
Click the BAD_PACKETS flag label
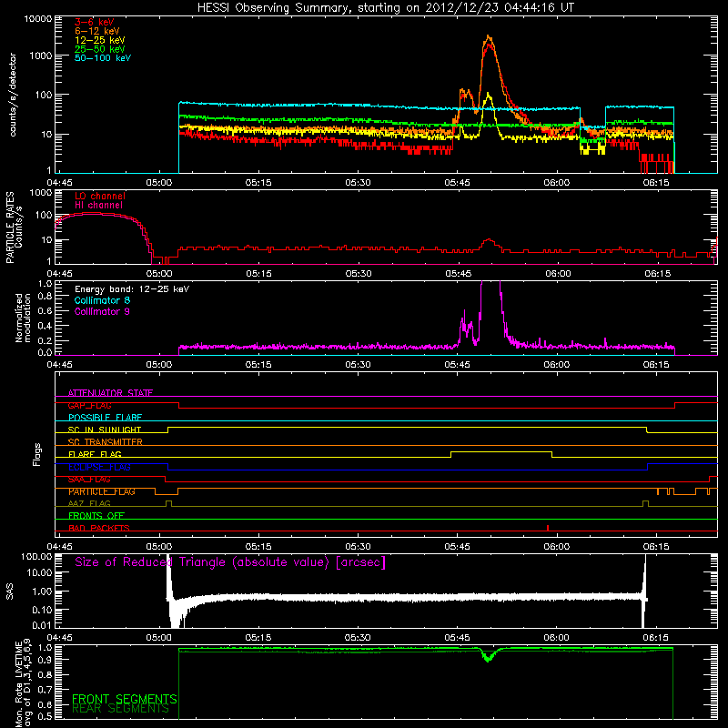(99, 528)
